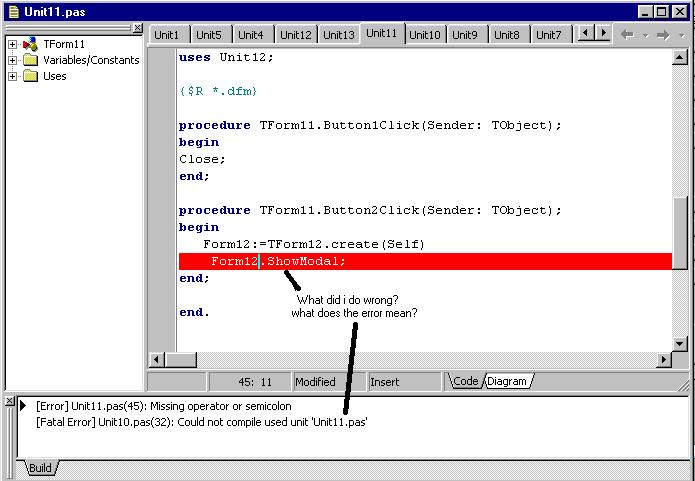Click the Uses folder icon
Screen dimensions: 695x481
[x=30, y=76]
